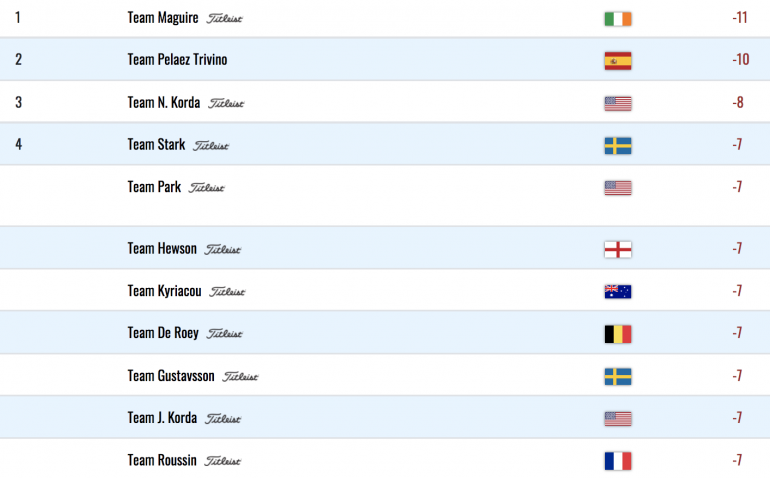This screenshot has height=478, width=770.
Task: Select Team Kyriacou name
Action: tap(165, 291)
